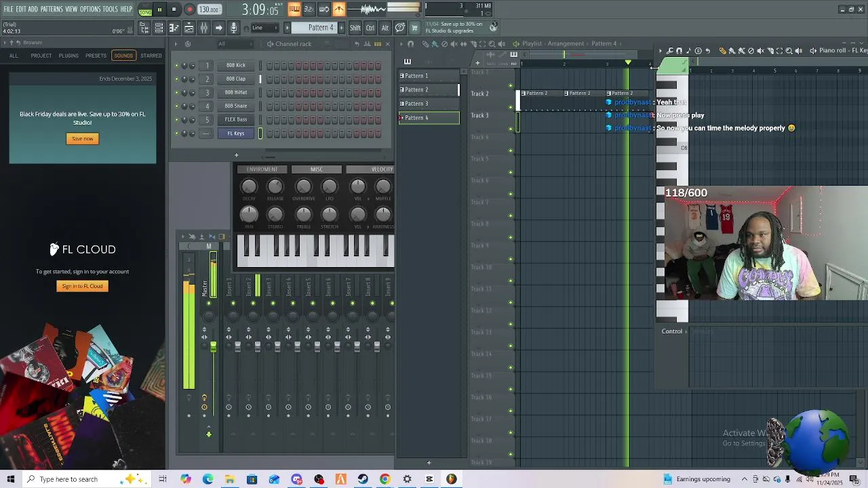Select the playlist Draw pencil tool
The width and height of the screenshot is (868, 488).
[425, 44]
